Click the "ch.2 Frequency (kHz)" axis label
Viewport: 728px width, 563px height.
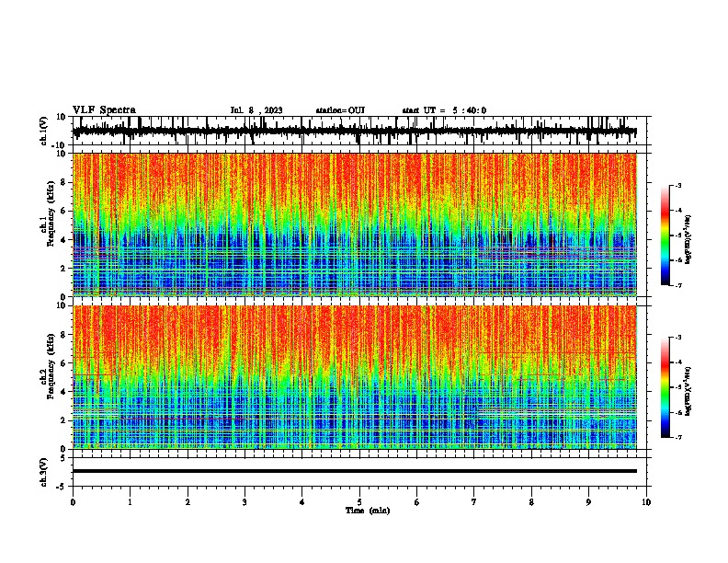[x=48, y=366]
